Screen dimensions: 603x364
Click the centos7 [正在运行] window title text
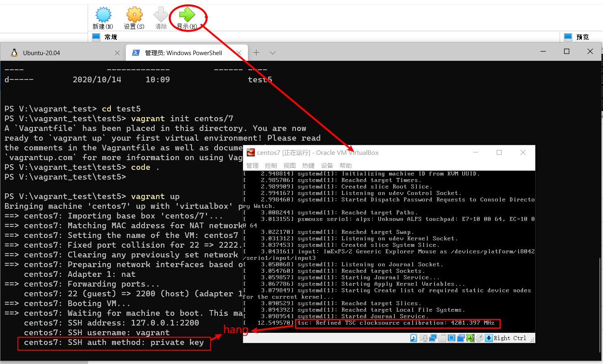318,152
